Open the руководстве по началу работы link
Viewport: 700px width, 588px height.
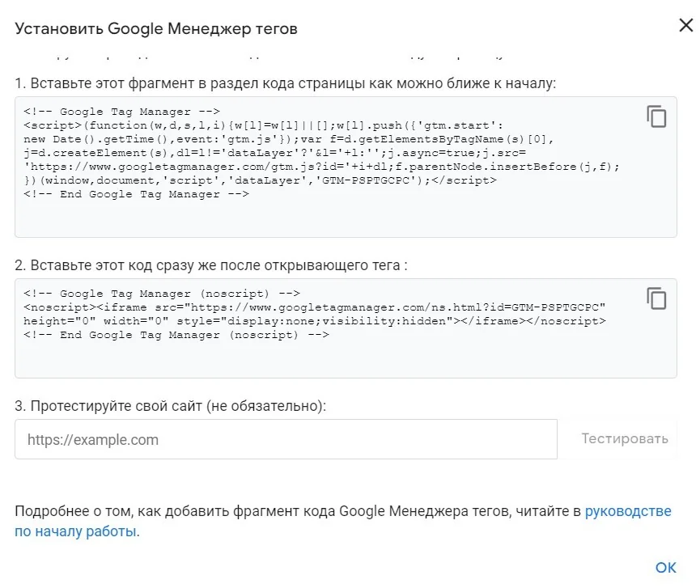(x=628, y=511)
